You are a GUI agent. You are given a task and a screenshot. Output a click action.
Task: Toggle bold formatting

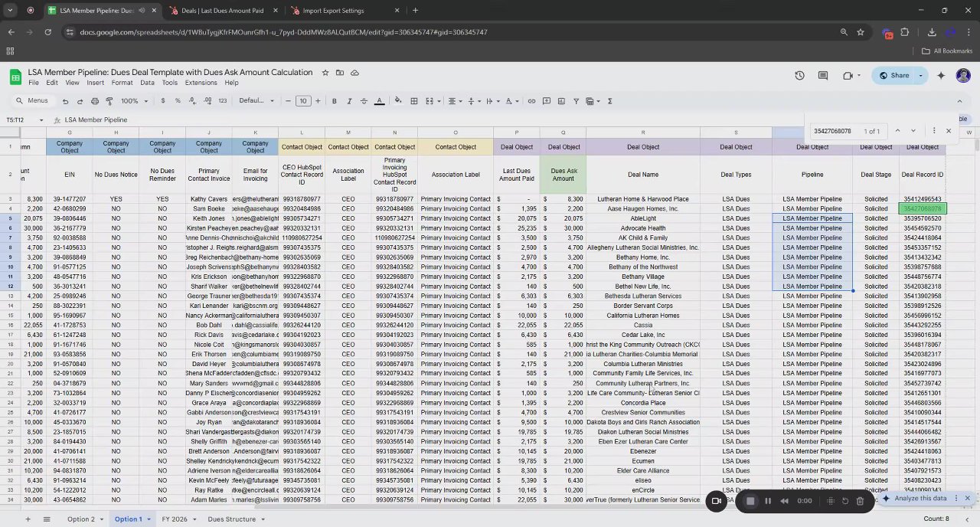(x=334, y=101)
